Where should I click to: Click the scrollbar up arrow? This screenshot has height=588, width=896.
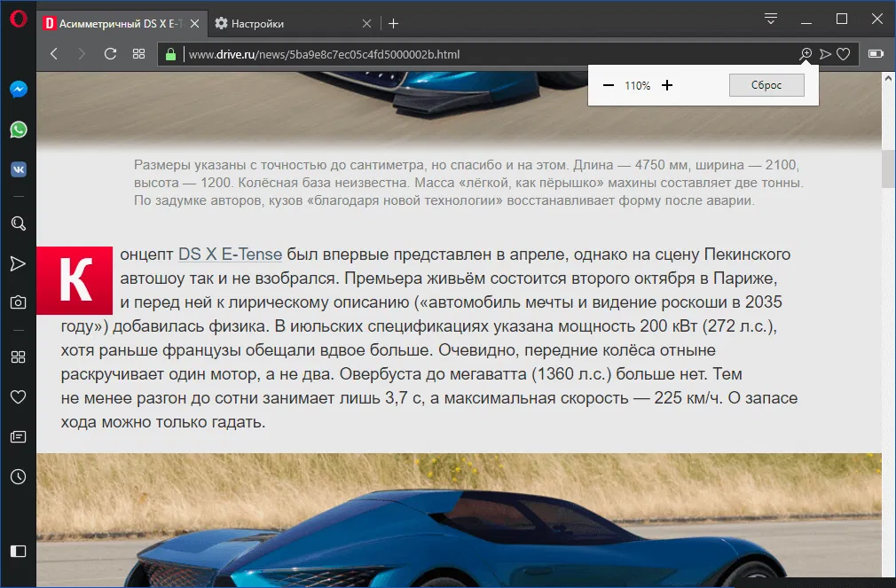[x=889, y=78]
